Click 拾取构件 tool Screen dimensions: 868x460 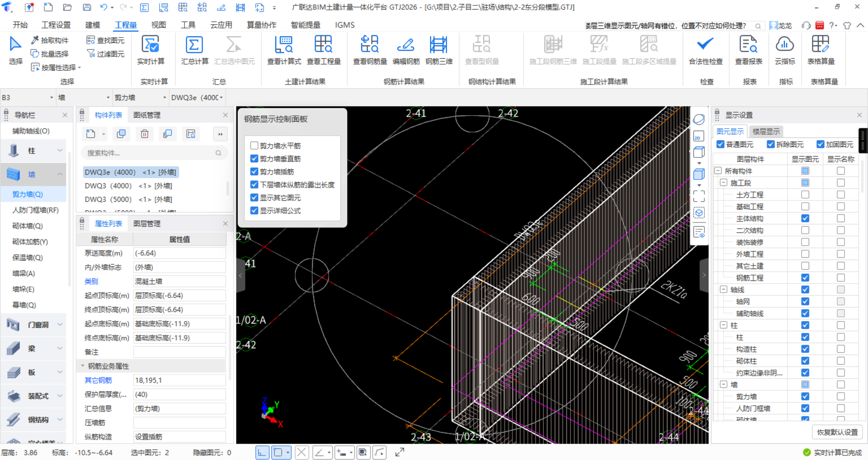point(50,40)
